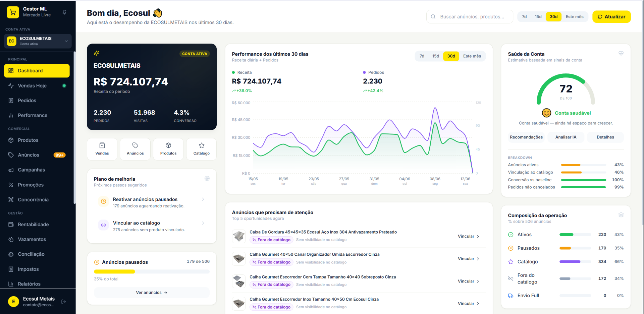Open Caixa De Gordura product thumbnail
The height and width of the screenshot is (314, 644).
coord(239,236)
